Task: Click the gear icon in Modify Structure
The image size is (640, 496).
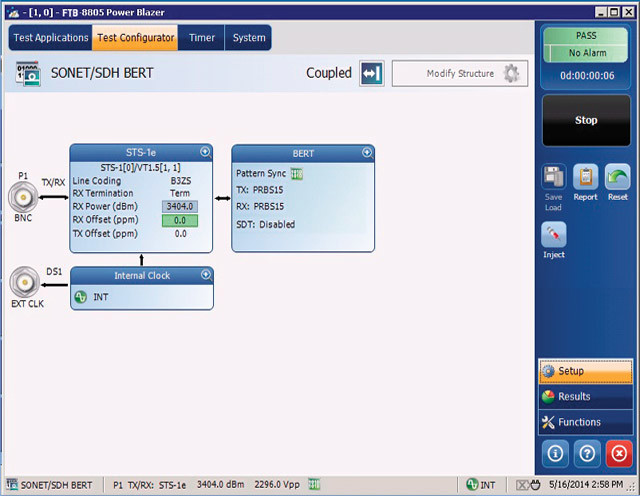Action: tap(511, 73)
